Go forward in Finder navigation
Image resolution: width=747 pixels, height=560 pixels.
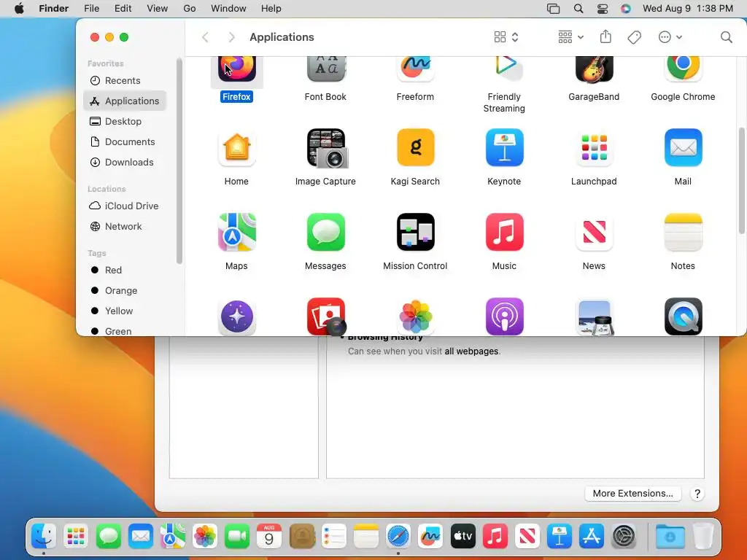[231, 37]
